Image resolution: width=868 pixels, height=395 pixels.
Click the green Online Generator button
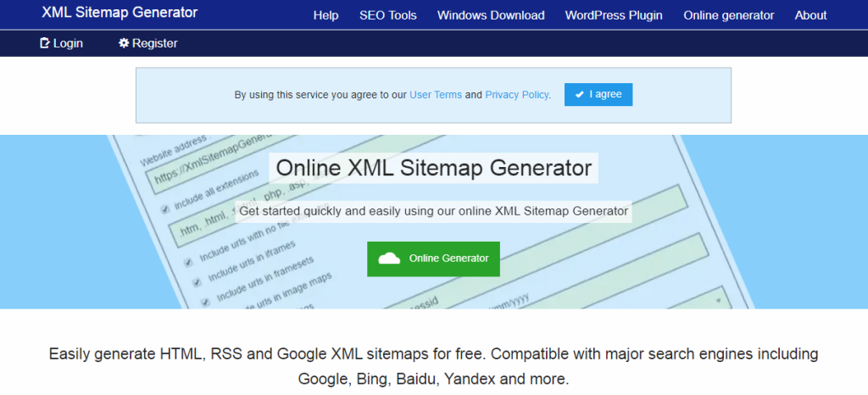pos(433,259)
